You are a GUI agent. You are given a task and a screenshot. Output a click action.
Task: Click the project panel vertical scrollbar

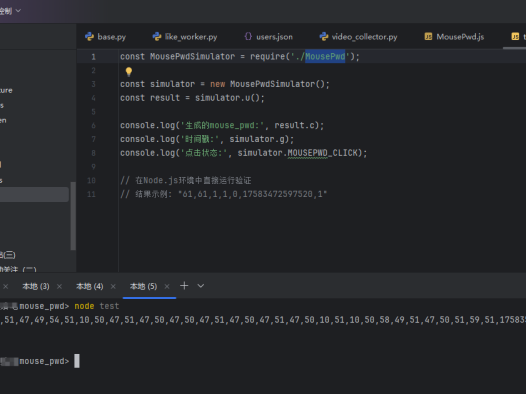[x=73, y=216]
